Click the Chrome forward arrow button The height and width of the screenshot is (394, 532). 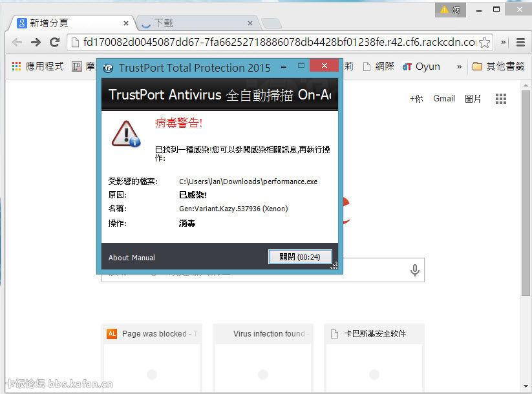[36, 42]
